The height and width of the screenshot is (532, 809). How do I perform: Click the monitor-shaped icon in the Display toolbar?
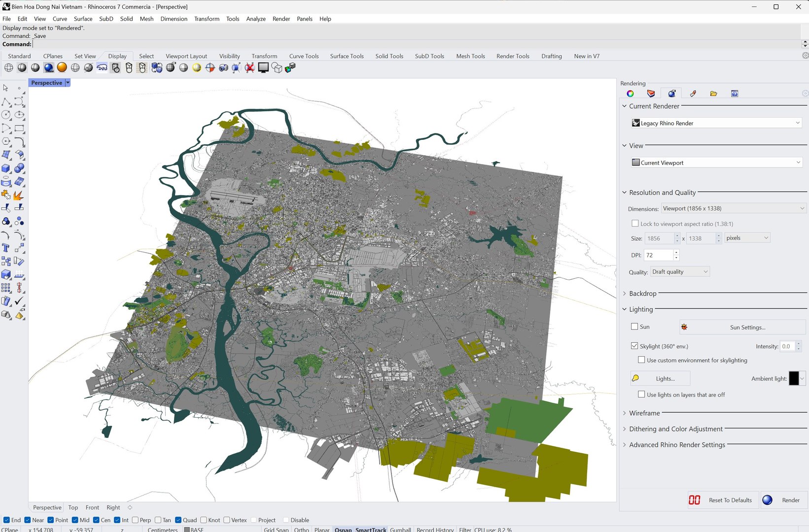263,67
